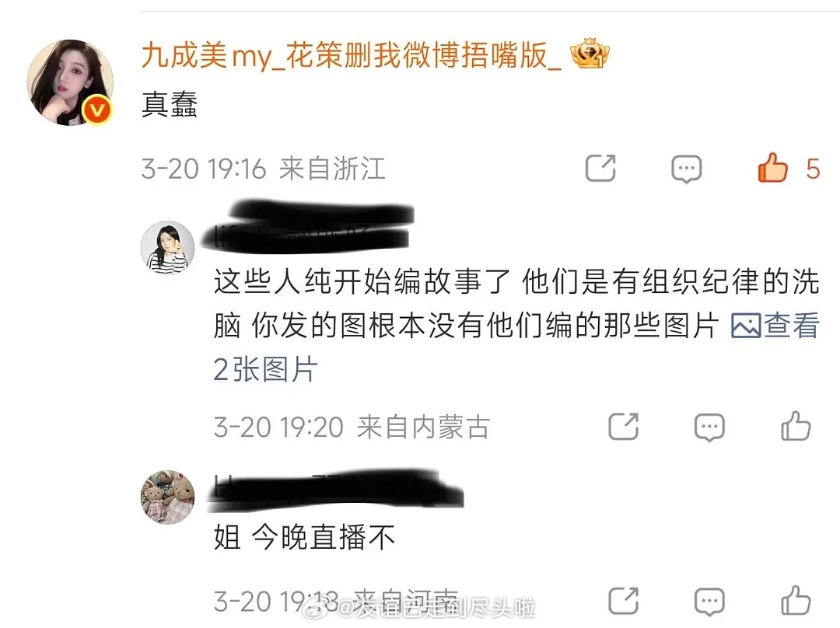Click the orange V verification badge
The image size is (840, 628).
[97, 110]
